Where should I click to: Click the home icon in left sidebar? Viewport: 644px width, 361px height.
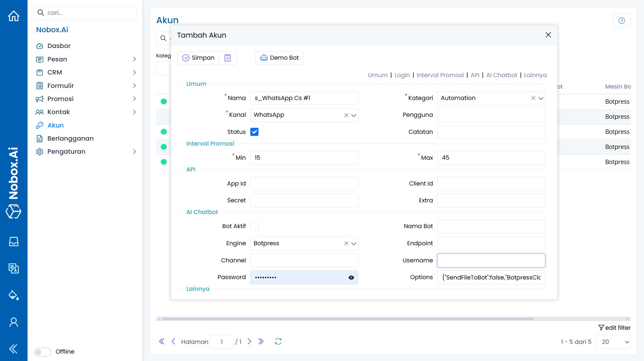click(14, 16)
